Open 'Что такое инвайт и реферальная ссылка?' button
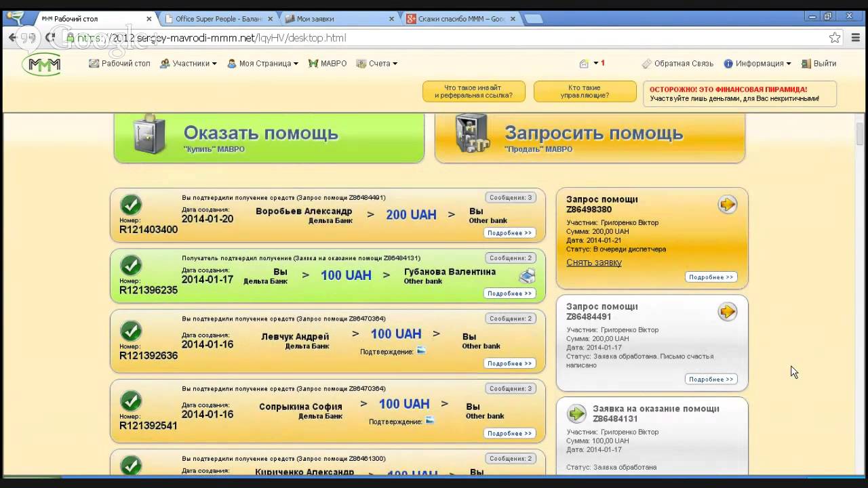This screenshot has height=488, width=868. (x=473, y=91)
